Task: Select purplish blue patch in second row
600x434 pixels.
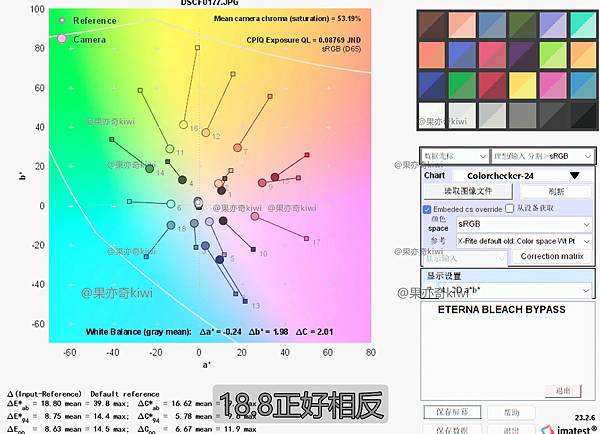Action: pos(462,55)
